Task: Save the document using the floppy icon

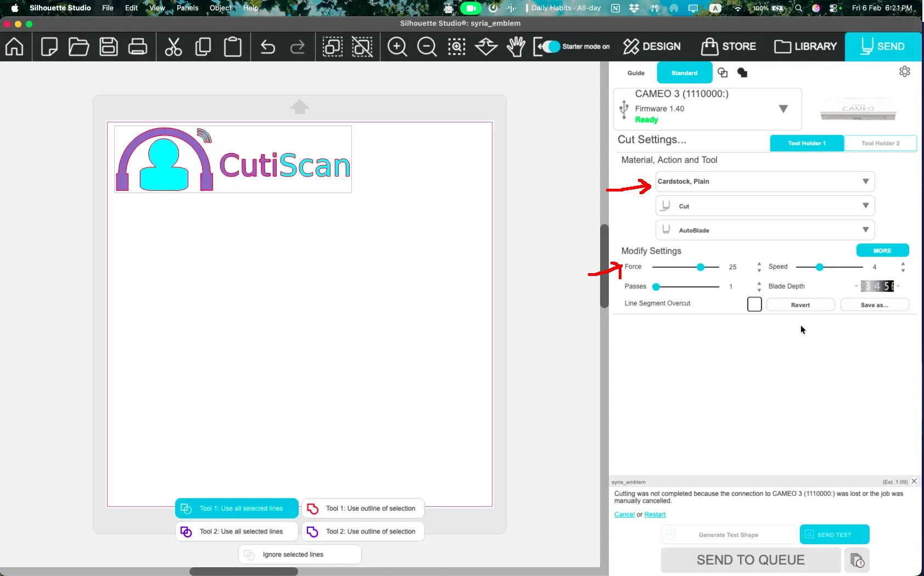Action: pyautogui.click(x=109, y=47)
